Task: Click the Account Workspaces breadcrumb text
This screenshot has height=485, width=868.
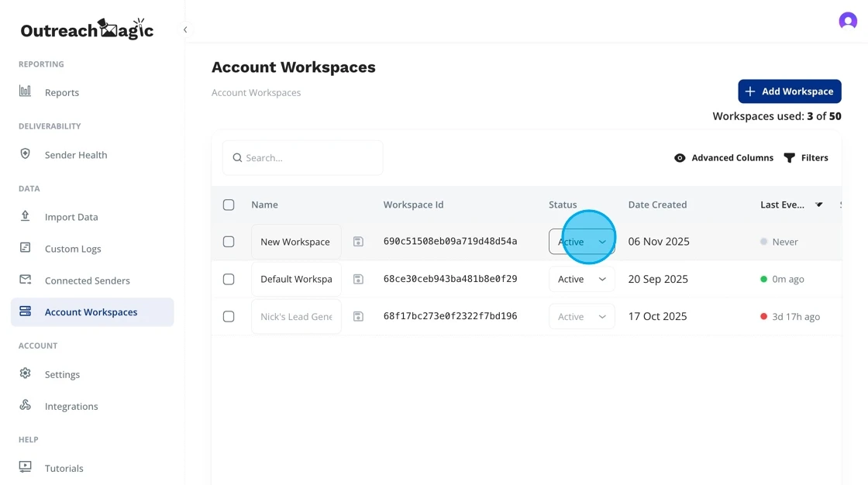Action: coord(256,93)
